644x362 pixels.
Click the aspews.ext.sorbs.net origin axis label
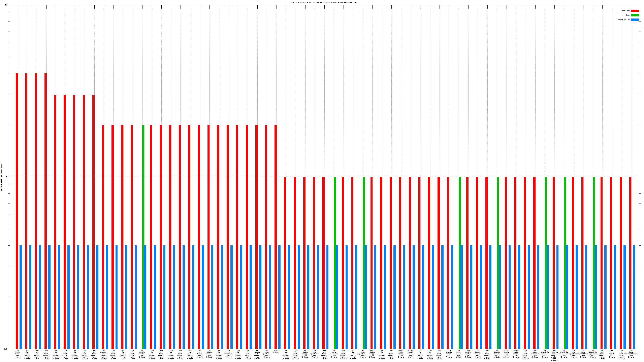104,355
